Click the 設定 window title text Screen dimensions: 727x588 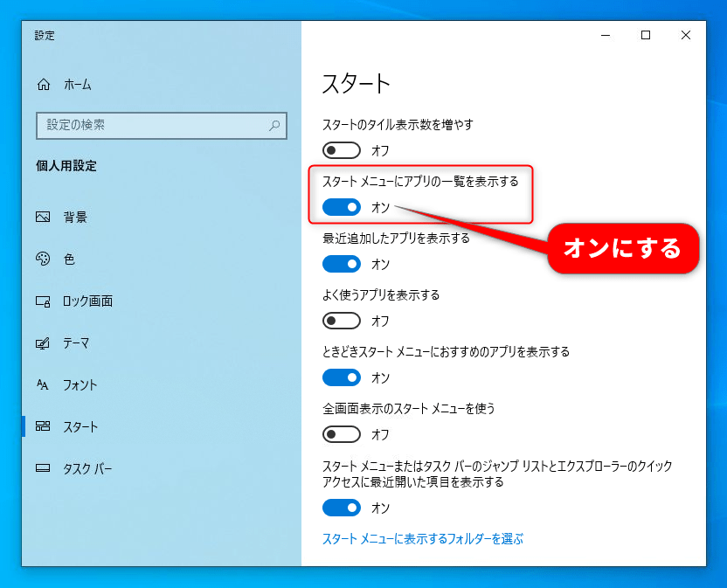(45, 35)
